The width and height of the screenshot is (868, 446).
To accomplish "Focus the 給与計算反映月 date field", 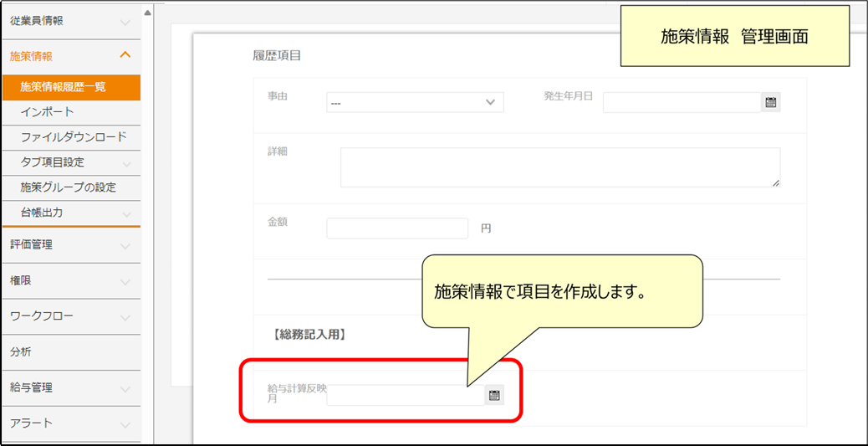I will (406, 395).
